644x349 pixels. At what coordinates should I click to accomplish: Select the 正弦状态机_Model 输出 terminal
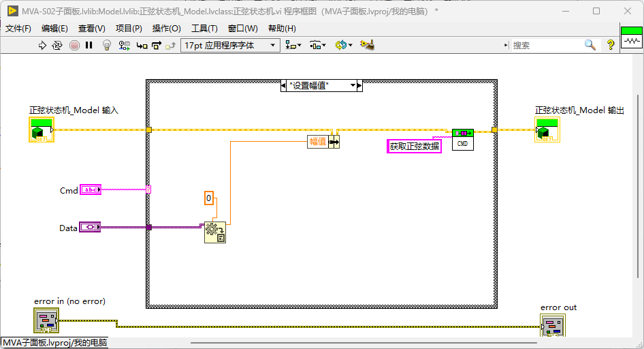(x=547, y=130)
